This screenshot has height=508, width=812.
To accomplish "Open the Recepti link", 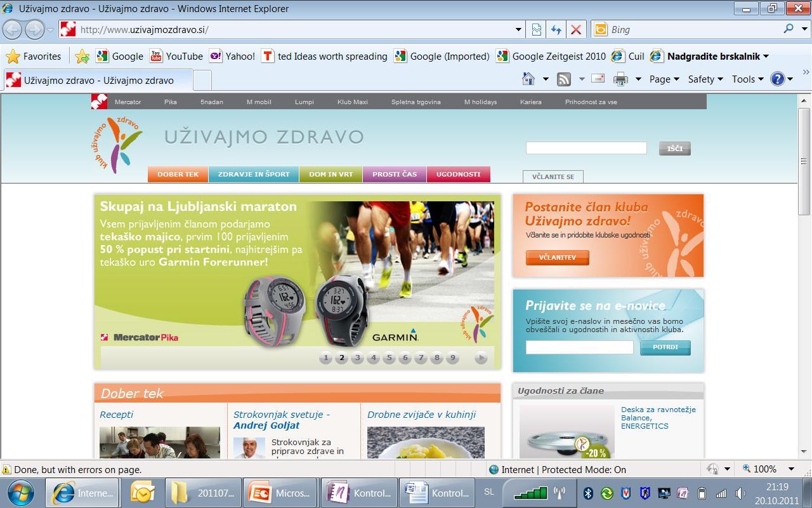I will click(117, 415).
